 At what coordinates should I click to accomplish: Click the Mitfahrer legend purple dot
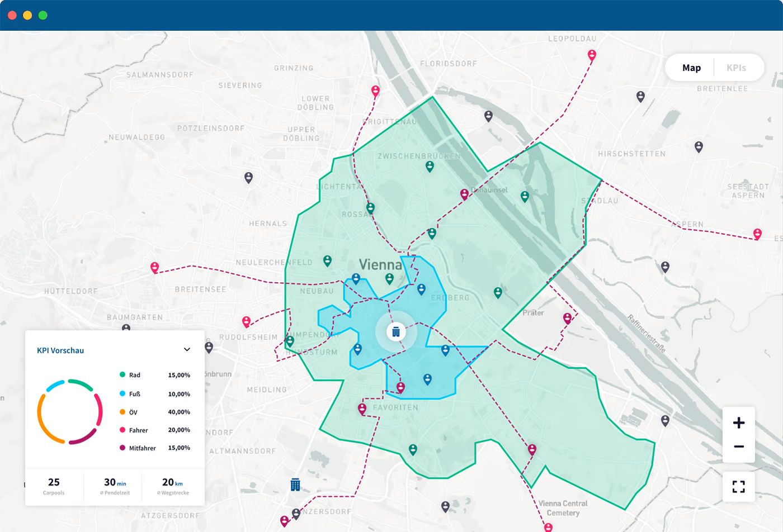point(122,448)
